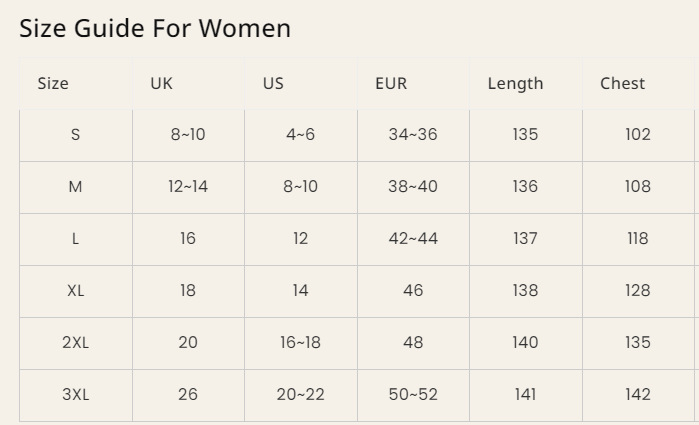Click the US column header

(x=273, y=84)
